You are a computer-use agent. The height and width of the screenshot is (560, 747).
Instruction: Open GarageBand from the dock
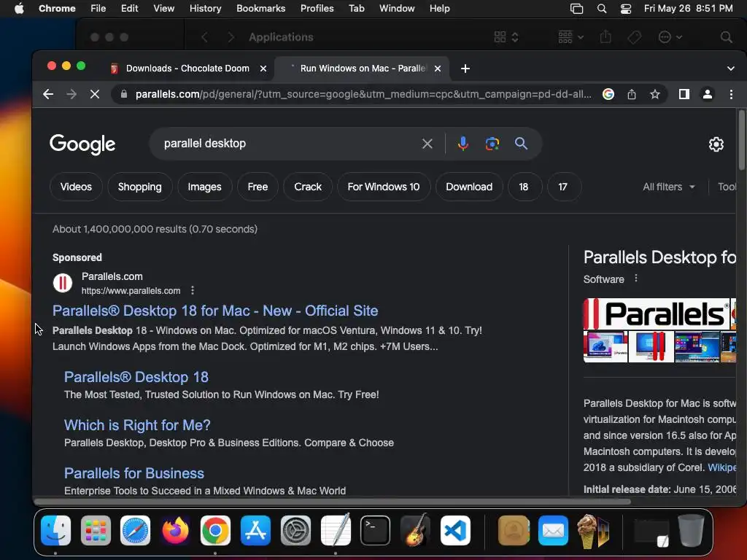pyautogui.click(x=415, y=530)
